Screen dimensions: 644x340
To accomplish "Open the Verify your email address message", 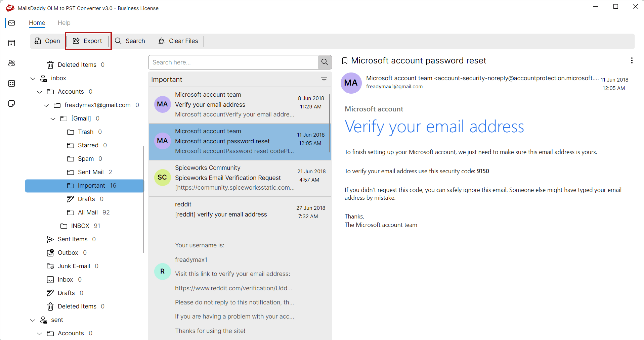I will coord(239,105).
